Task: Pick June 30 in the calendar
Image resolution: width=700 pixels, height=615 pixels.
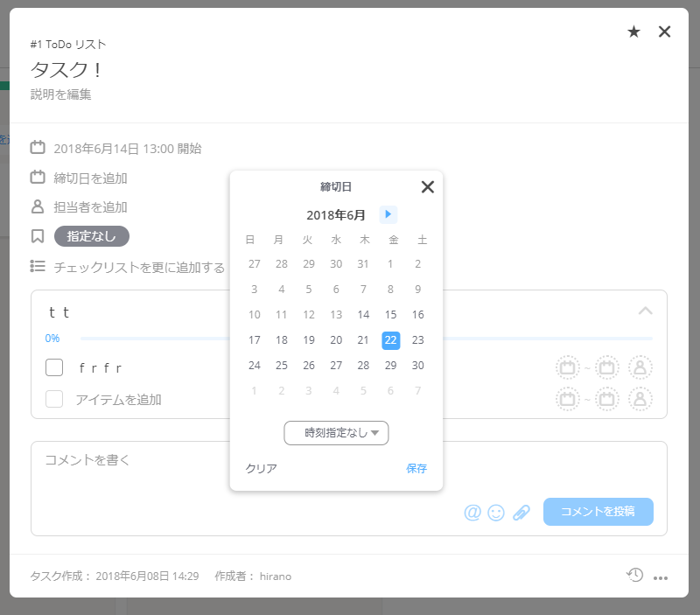Action: point(418,366)
